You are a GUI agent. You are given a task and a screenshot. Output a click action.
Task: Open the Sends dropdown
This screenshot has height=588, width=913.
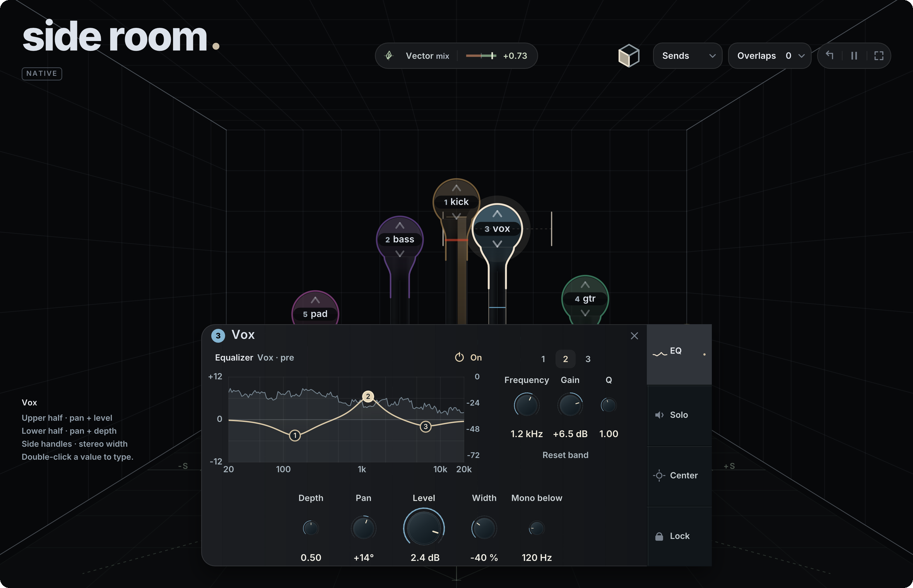click(687, 56)
